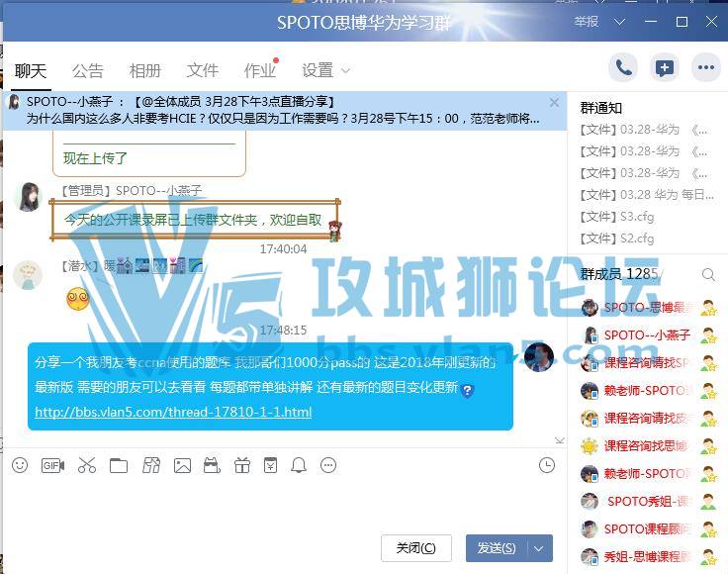The image size is (728, 574).
Task: Search group members magnifier
Action: tap(708, 274)
